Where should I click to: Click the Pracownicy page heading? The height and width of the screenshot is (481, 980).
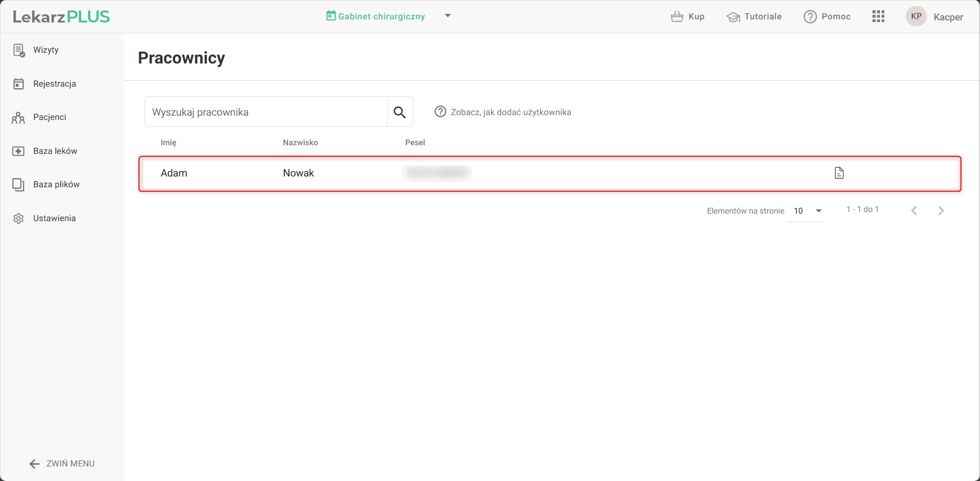coord(182,58)
